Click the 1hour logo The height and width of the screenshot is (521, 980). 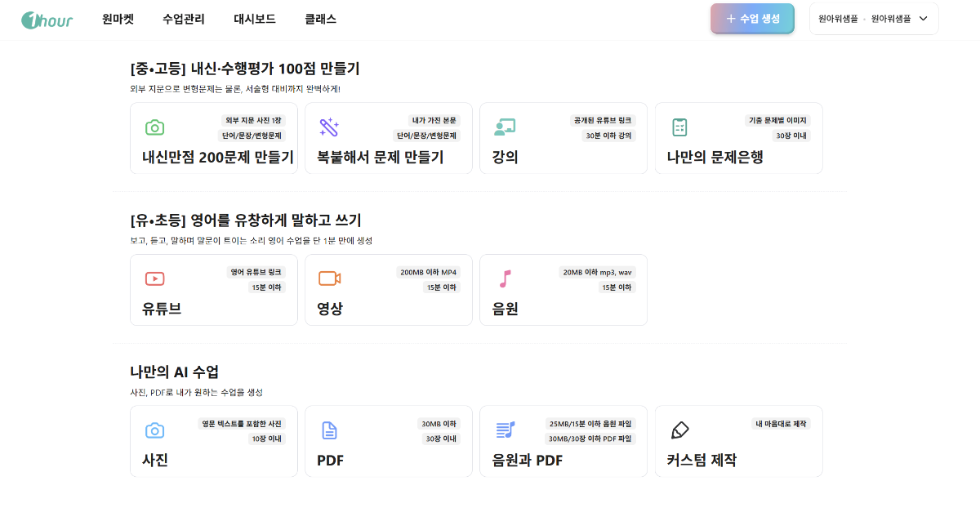pyautogui.click(x=46, y=19)
